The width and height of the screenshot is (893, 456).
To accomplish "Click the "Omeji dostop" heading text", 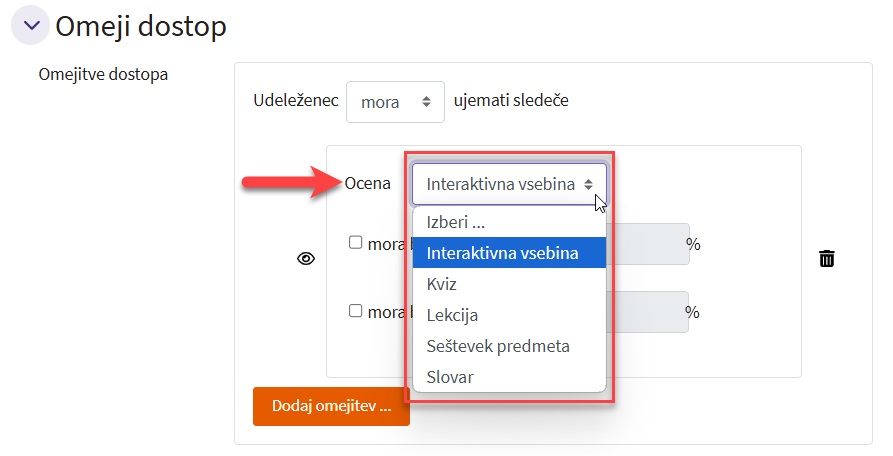I will pos(141,26).
